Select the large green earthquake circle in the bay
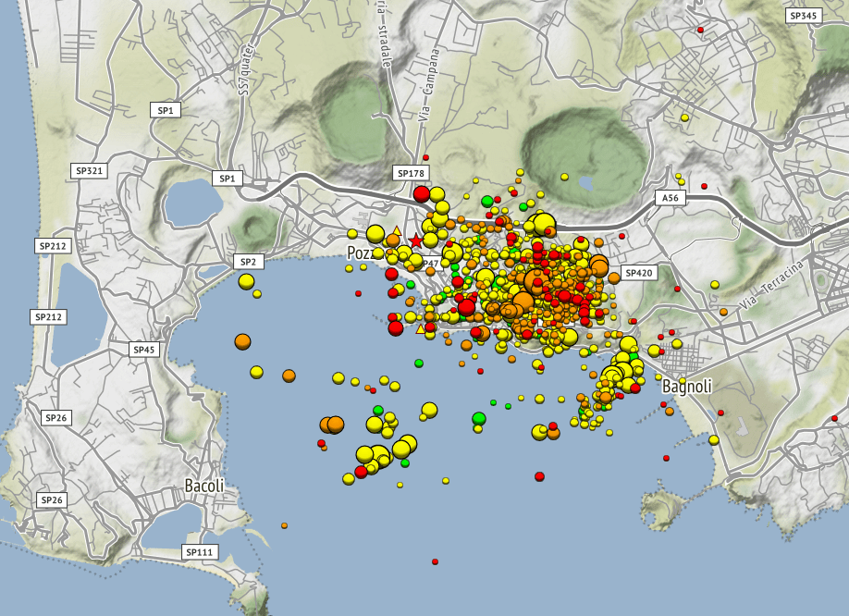The image size is (849, 616). (x=479, y=418)
